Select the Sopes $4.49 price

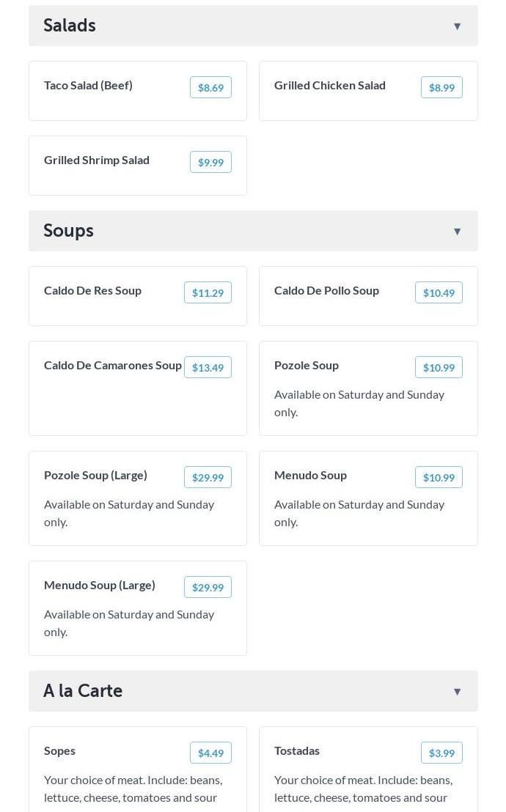click(210, 753)
